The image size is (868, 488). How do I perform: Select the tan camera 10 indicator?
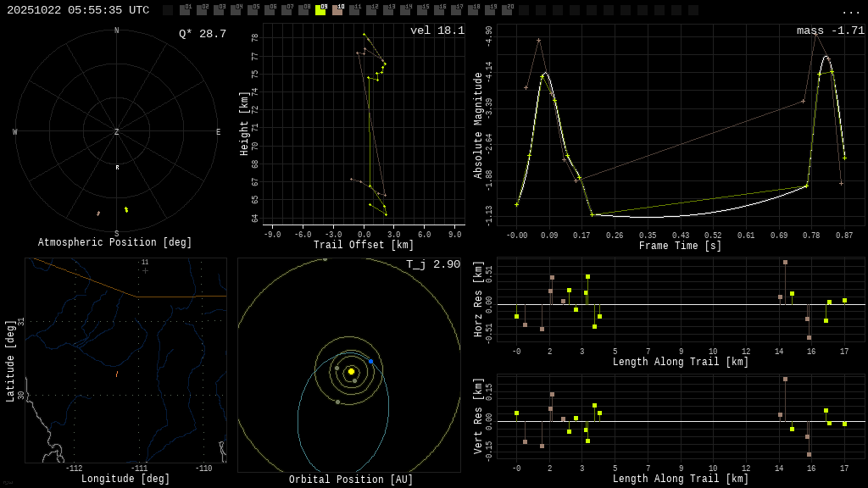click(x=337, y=10)
